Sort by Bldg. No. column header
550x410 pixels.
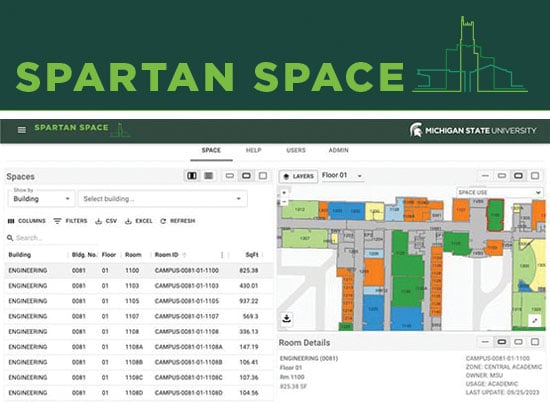[84, 255]
